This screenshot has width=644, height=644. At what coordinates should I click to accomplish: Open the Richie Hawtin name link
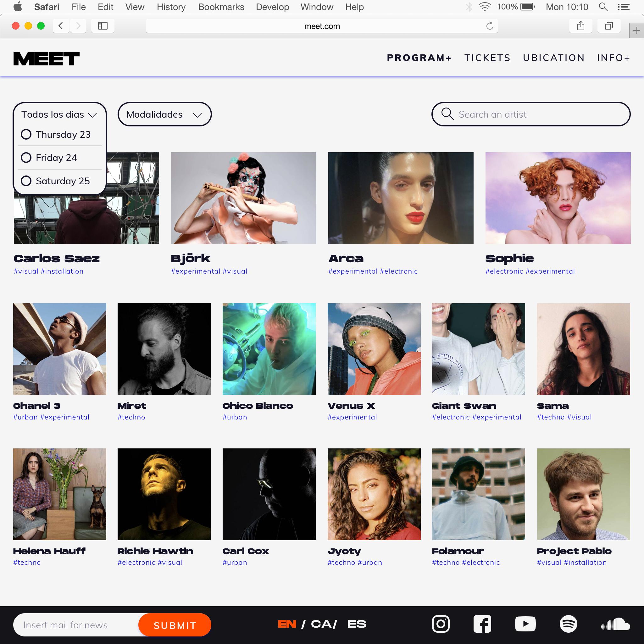click(155, 551)
